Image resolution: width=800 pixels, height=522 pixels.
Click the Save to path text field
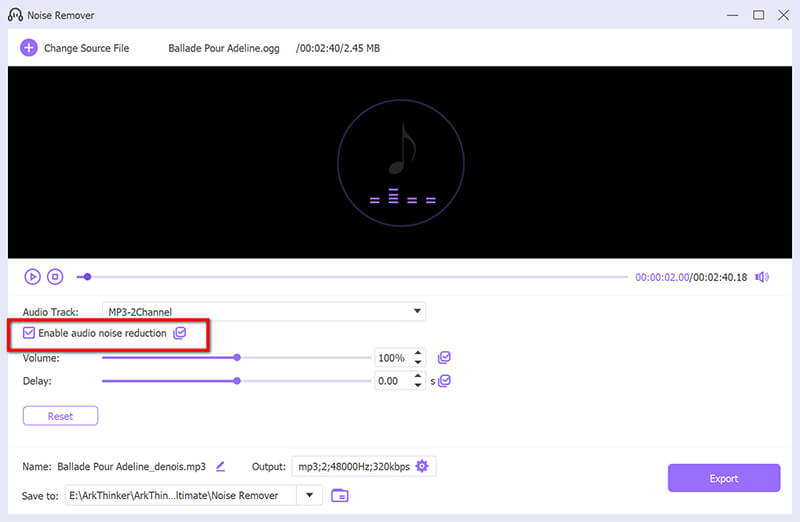point(181,495)
